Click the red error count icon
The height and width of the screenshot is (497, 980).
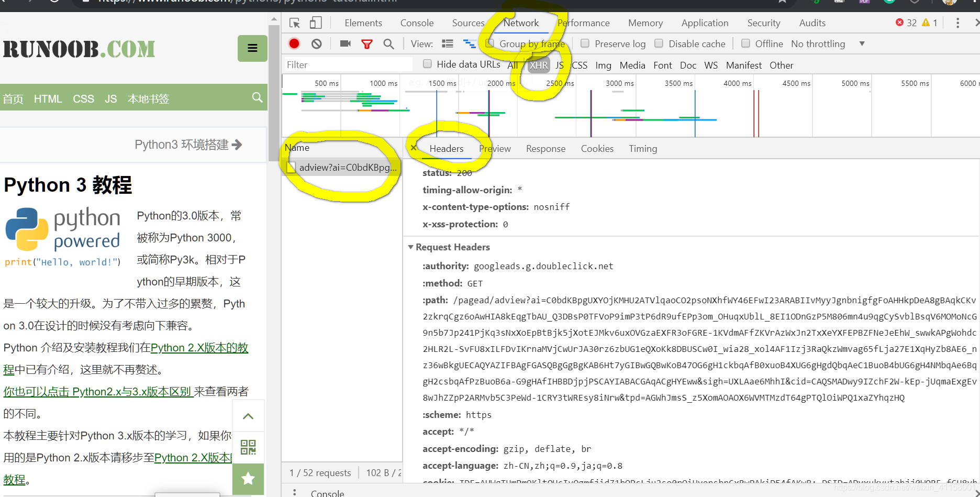(x=899, y=23)
